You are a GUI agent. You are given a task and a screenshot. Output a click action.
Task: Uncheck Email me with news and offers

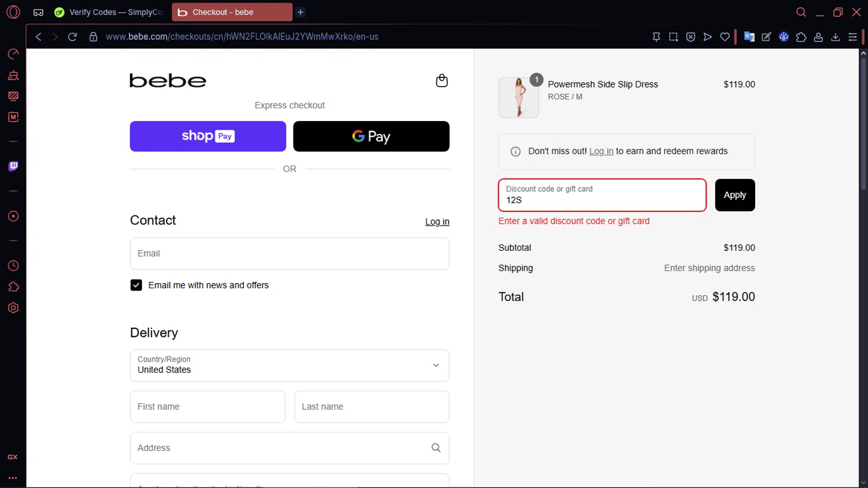coord(136,285)
